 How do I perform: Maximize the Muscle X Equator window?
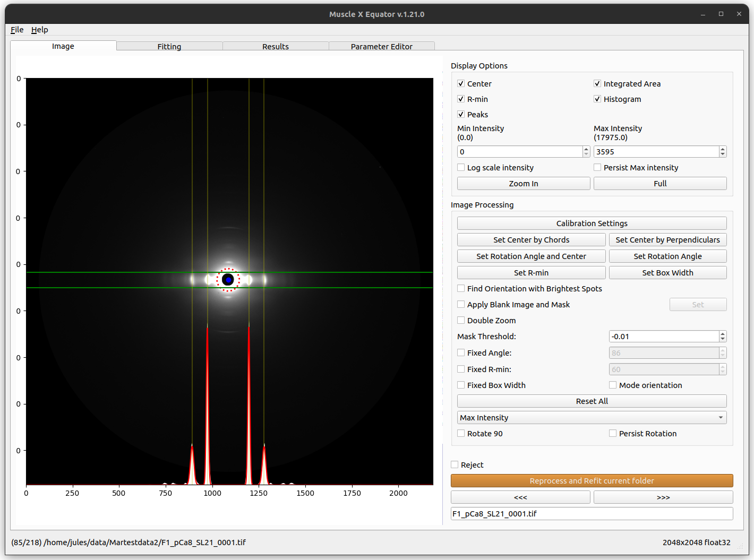(721, 14)
